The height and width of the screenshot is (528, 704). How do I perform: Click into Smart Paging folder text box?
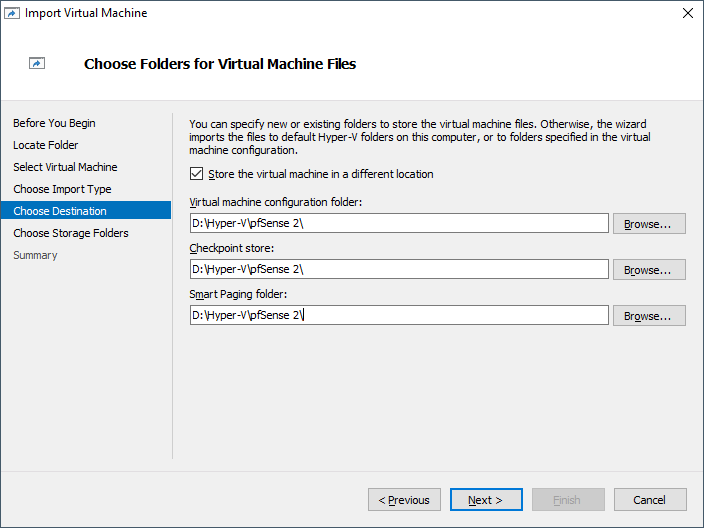[x=398, y=315]
